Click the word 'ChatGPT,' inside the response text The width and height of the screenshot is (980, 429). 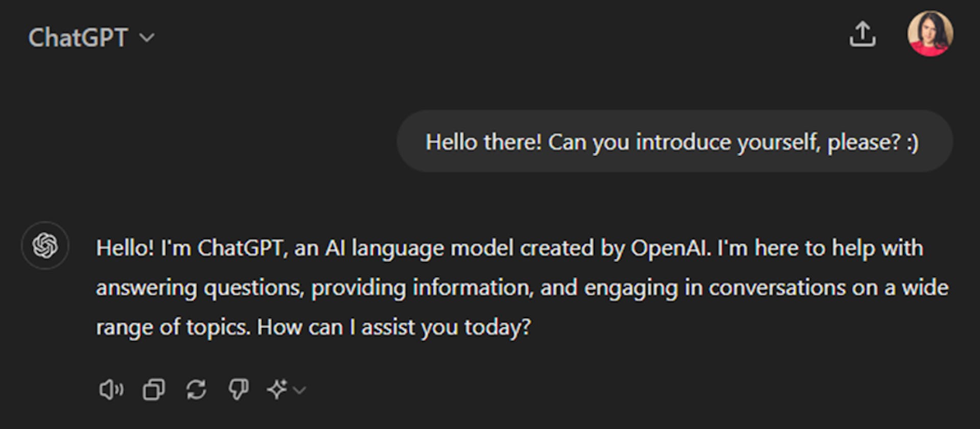click(242, 248)
